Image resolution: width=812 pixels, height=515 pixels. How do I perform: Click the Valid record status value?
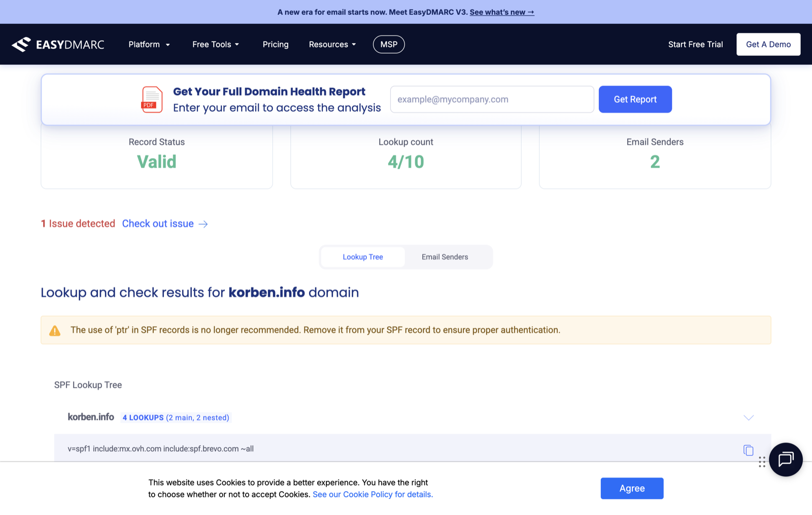pos(157,162)
